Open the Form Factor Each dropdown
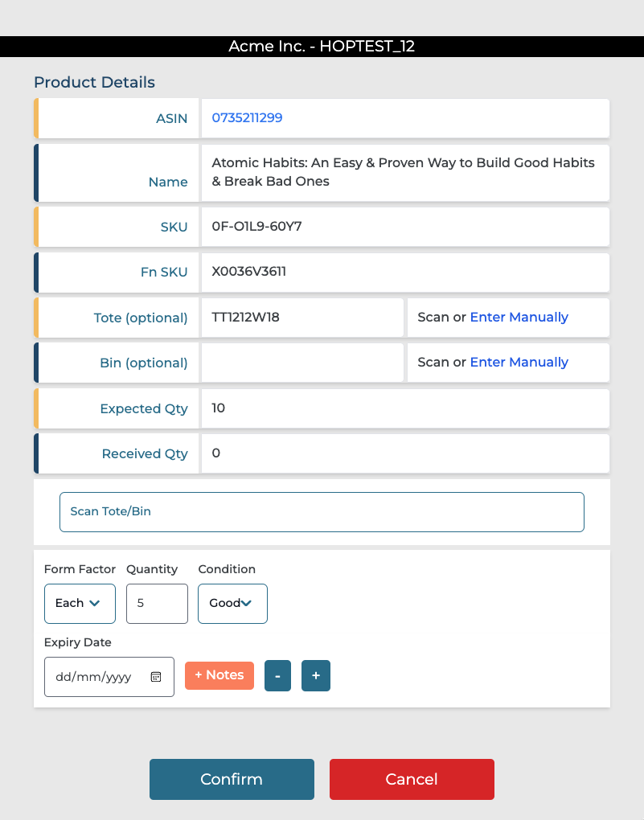 coord(80,604)
